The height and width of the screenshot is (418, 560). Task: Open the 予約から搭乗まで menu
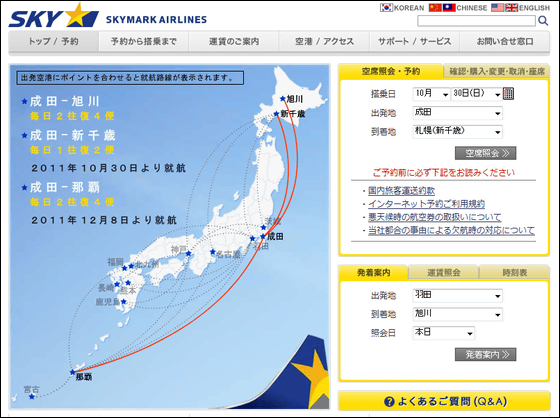point(144,41)
